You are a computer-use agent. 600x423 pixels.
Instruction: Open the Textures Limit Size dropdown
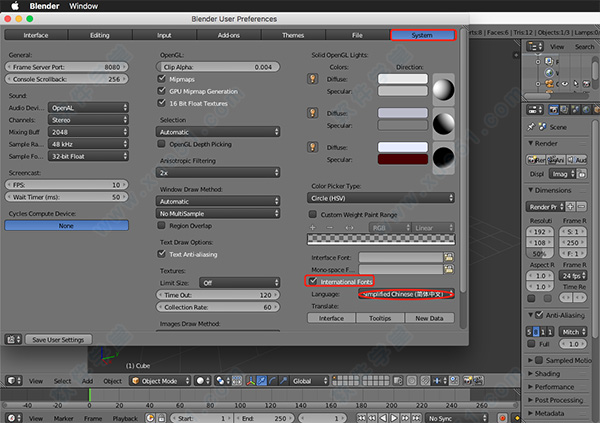pyautogui.click(x=240, y=283)
